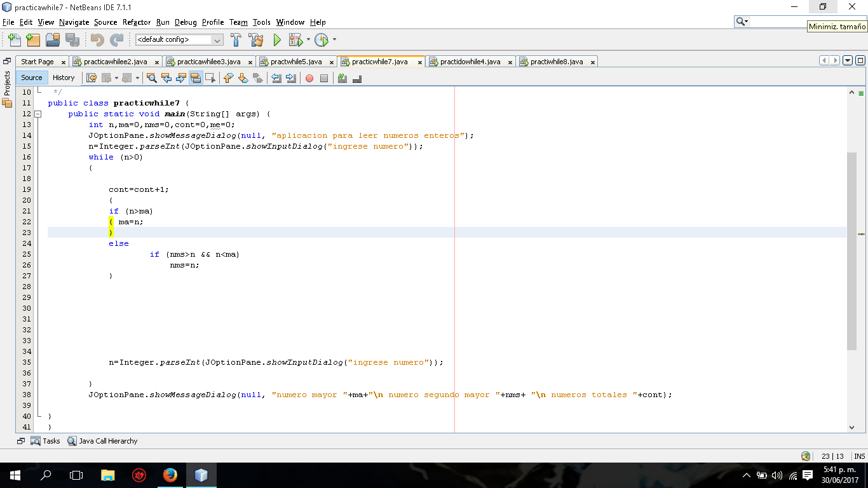Viewport: 868px width, 488px height.
Task: Click the Find Selection magnifier icon
Action: tap(151, 78)
